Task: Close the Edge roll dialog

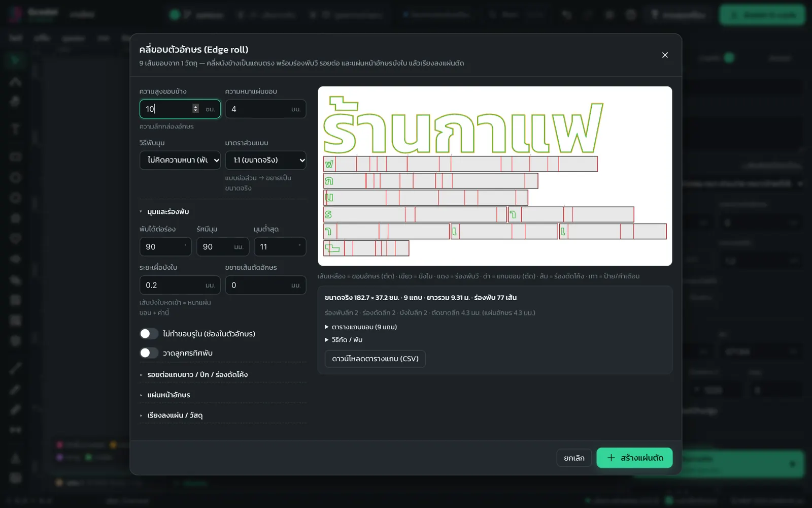Action: pyautogui.click(x=665, y=55)
